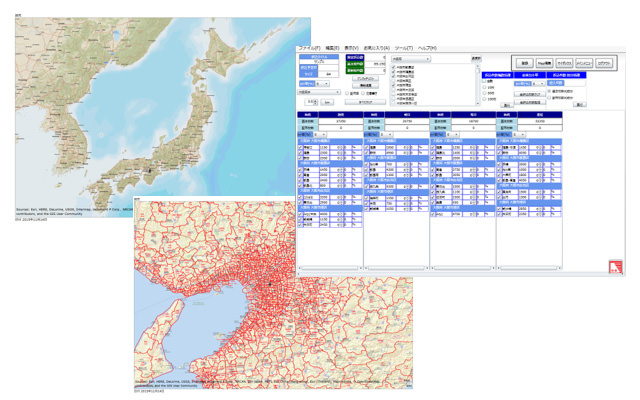Viewport: 640px width, 400px height.
Task: Click the black location marker on Japan map
Action: coord(149,169)
